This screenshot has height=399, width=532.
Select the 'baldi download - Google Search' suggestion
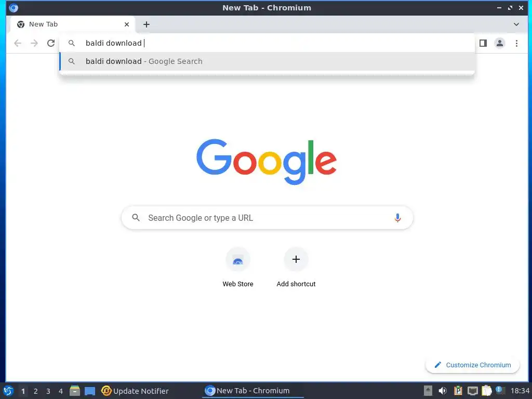pos(267,61)
